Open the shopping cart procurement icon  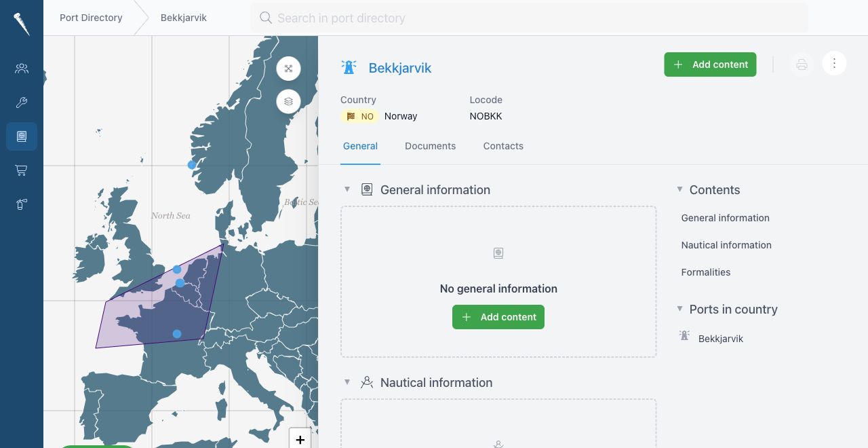pyautogui.click(x=22, y=170)
